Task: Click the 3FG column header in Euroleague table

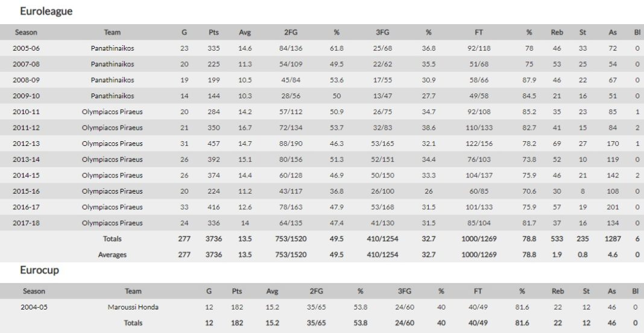Action: click(x=383, y=33)
